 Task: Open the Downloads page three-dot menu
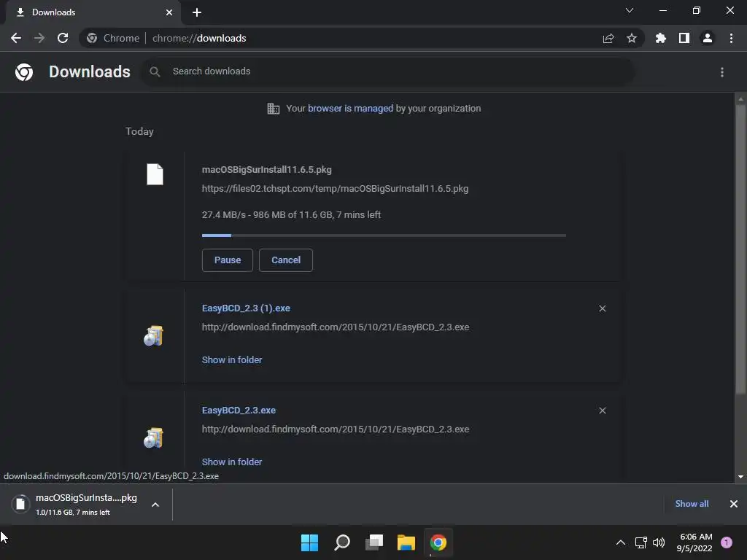[722, 72]
